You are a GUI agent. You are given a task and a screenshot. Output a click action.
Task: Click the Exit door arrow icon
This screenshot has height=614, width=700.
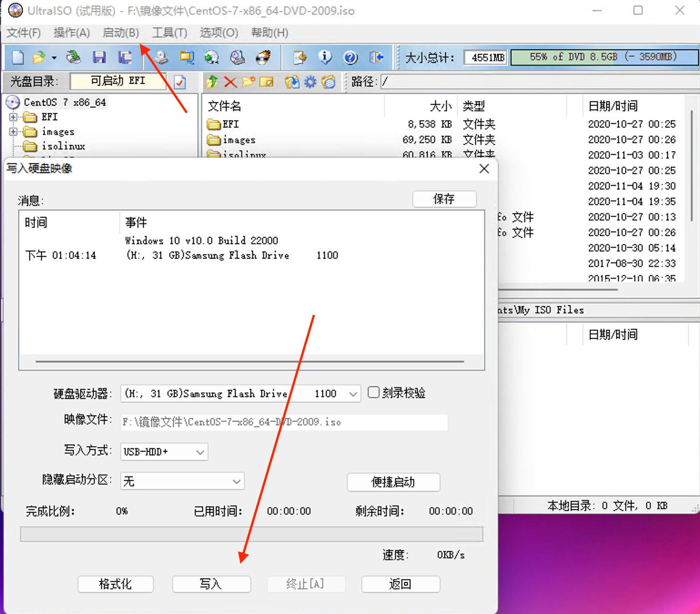pyautogui.click(x=376, y=57)
